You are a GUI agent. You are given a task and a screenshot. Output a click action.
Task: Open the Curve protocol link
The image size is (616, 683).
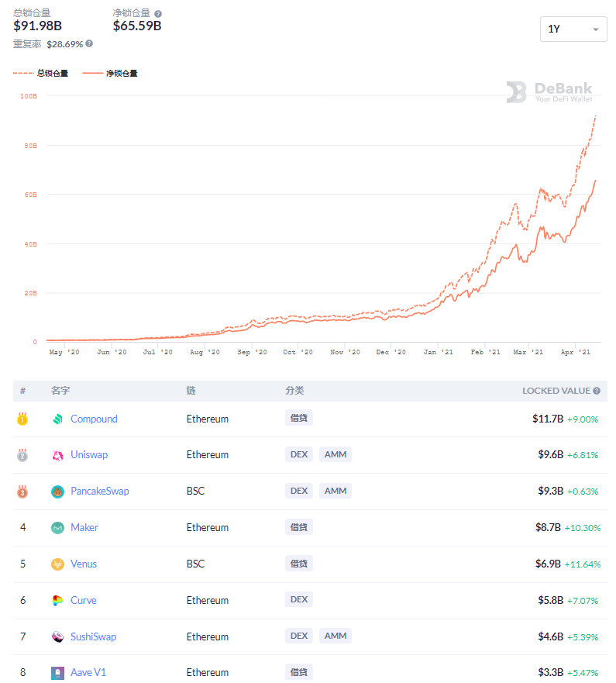coord(84,600)
